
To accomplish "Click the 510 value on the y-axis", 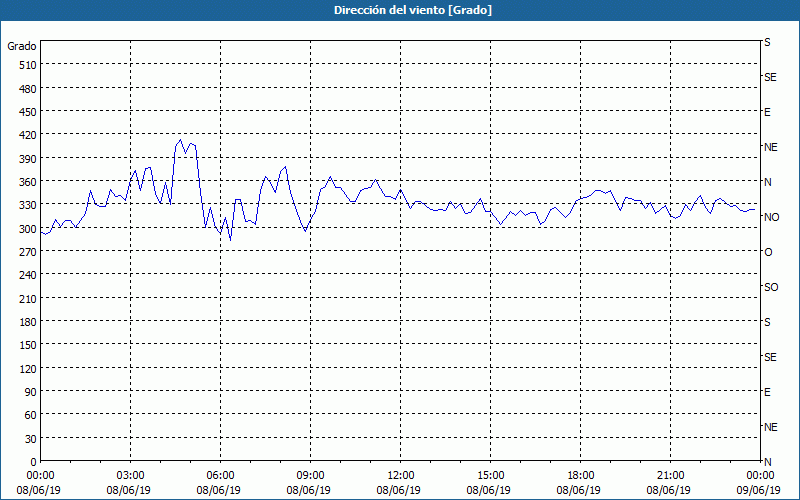I will [x=27, y=65].
